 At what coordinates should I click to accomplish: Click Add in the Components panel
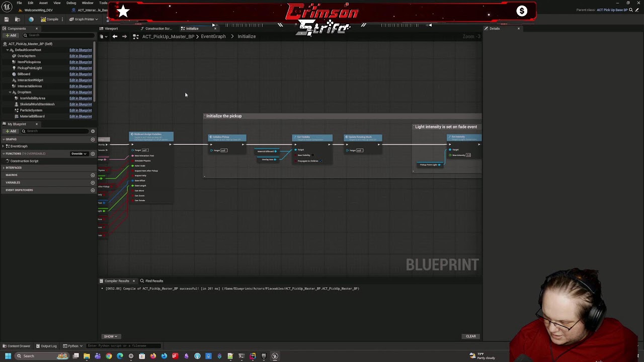pos(11,35)
